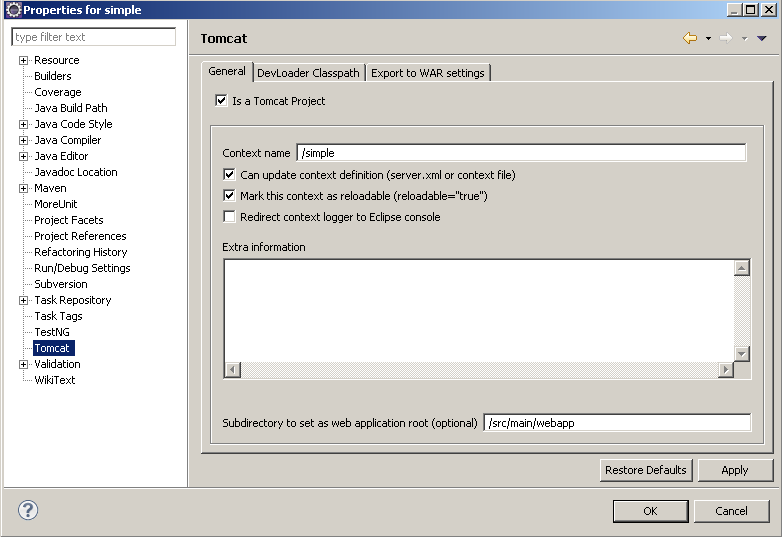Select the Java Compiler tree label
Screen dimensions: 782x537
click(68, 140)
